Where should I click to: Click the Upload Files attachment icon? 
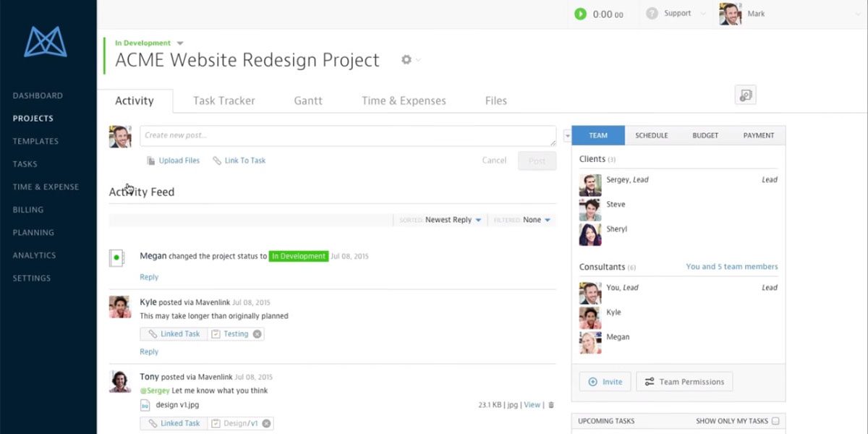(x=150, y=160)
